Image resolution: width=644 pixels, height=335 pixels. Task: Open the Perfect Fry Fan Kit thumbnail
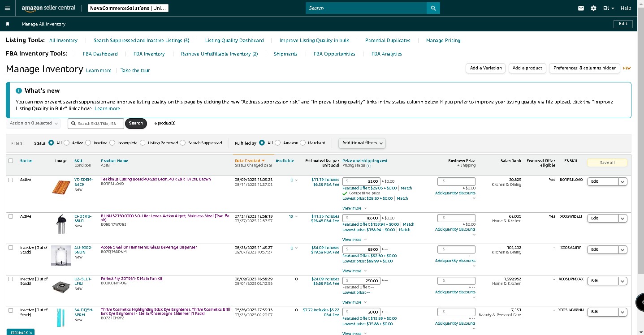(61, 286)
